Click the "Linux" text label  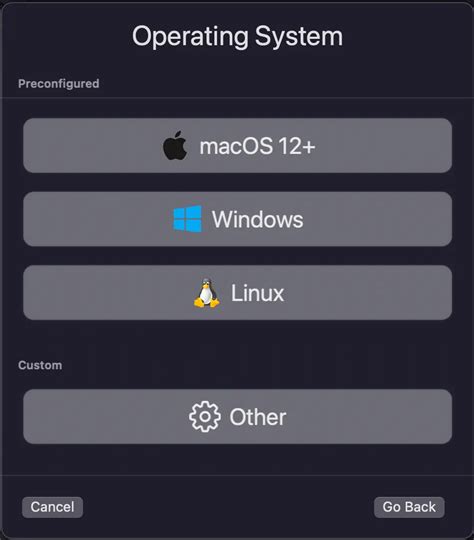(x=257, y=293)
